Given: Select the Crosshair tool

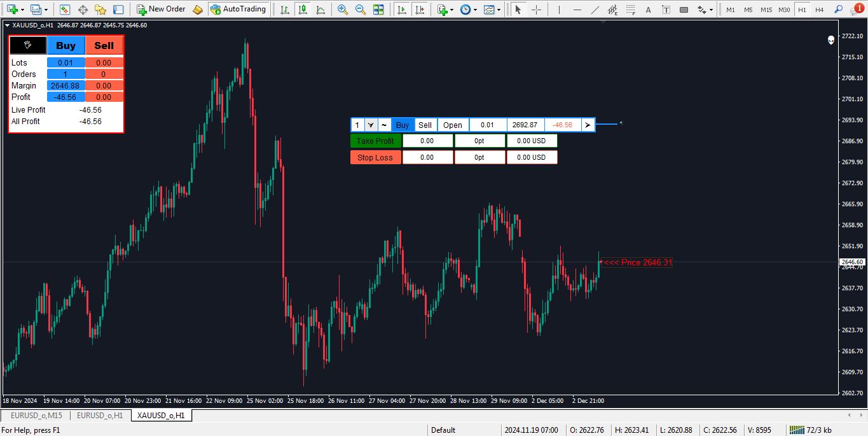Looking at the screenshot, I should 536,10.
